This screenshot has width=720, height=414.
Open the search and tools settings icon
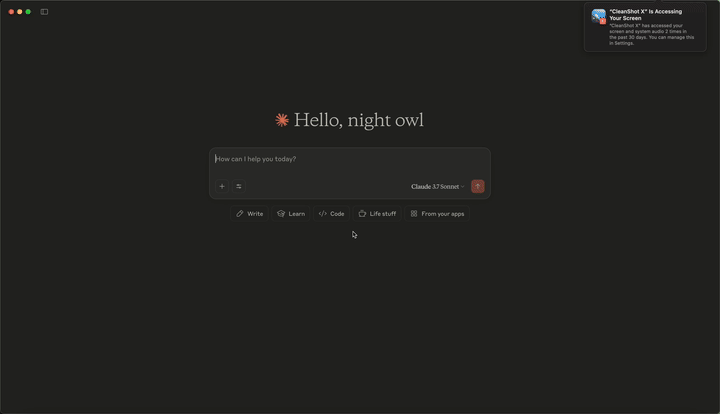pos(239,186)
